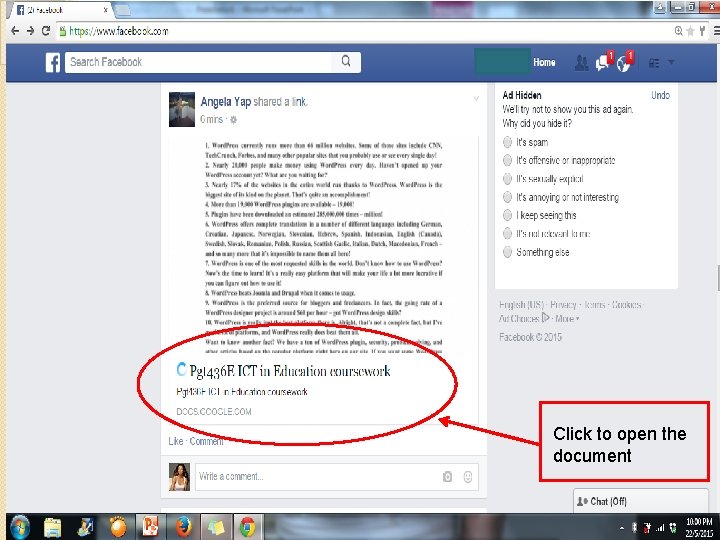Screen dimensions: 720x540
Task: Click the Chrome taskbar icon
Action: [x=248, y=527]
